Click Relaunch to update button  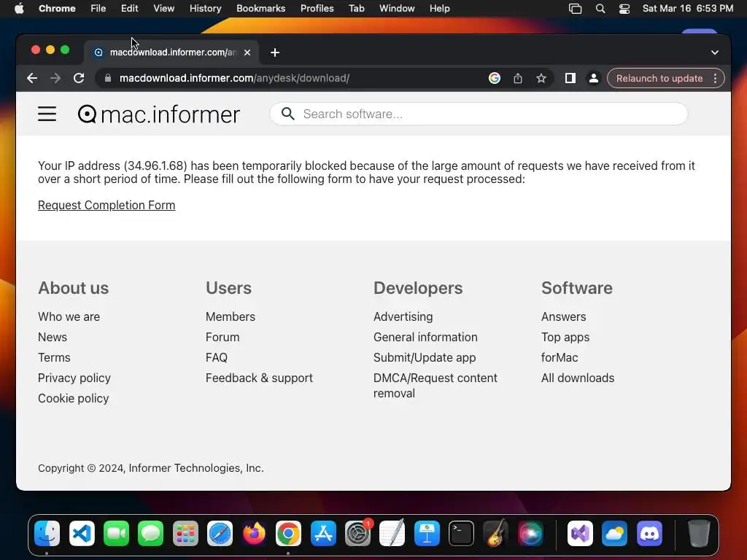click(659, 78)
